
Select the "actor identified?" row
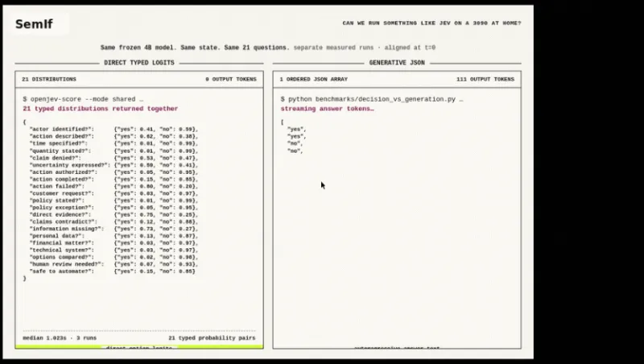pos(114,130)
